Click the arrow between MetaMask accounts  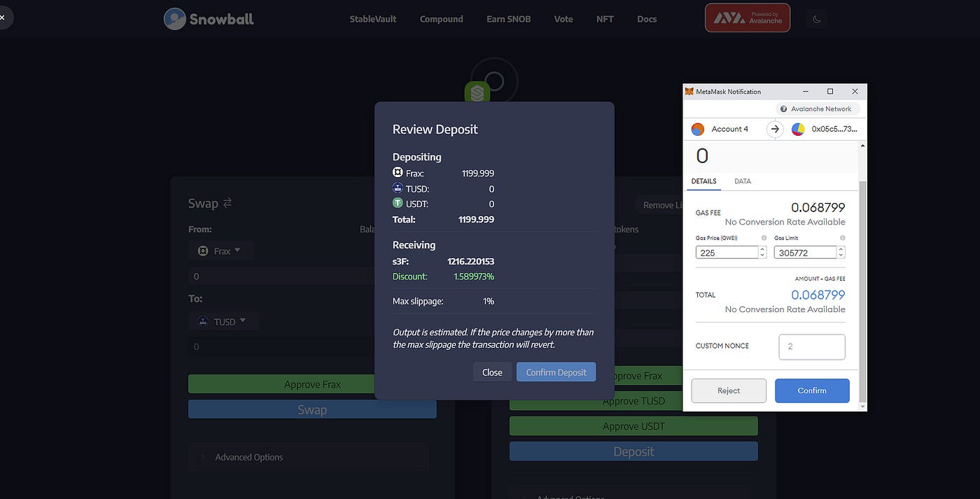tap(774, 129)
